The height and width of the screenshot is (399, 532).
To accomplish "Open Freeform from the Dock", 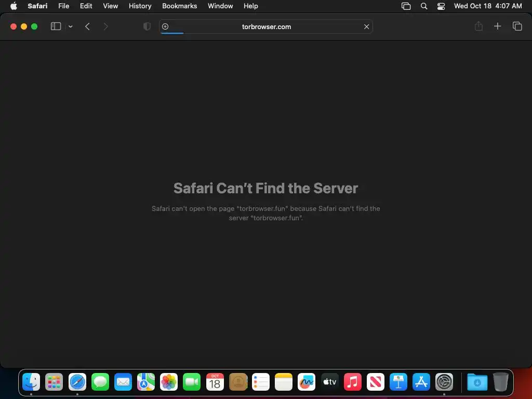I will click(x=307, y=382).
